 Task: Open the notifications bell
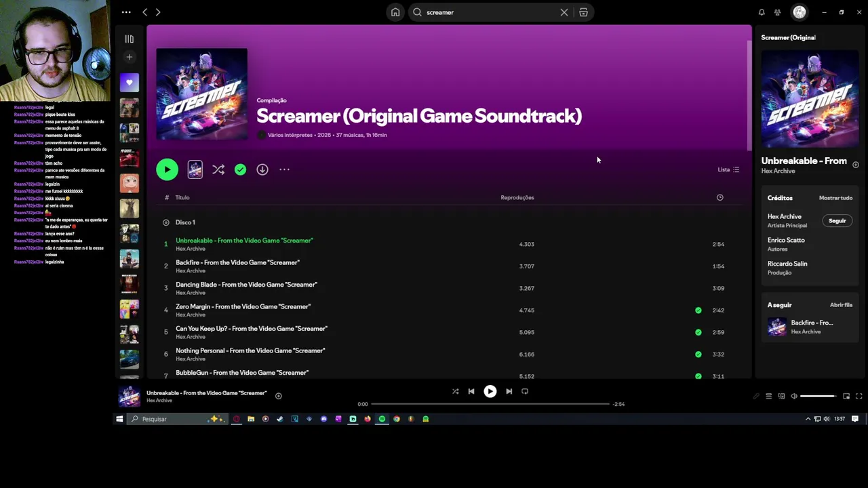(x=762, y=12)
